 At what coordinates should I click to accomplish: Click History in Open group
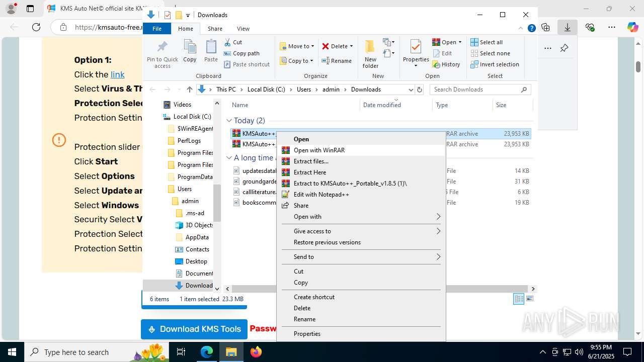[446, 64]
